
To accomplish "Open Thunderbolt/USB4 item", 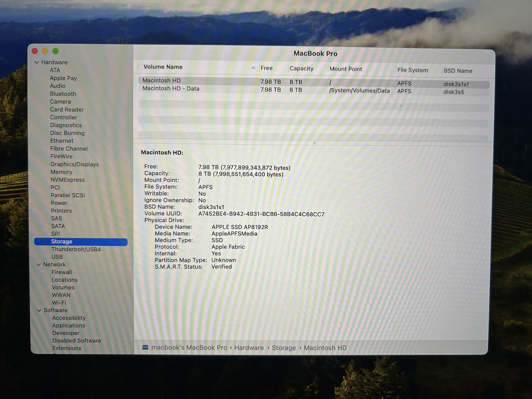I will [x=76, y=249].
